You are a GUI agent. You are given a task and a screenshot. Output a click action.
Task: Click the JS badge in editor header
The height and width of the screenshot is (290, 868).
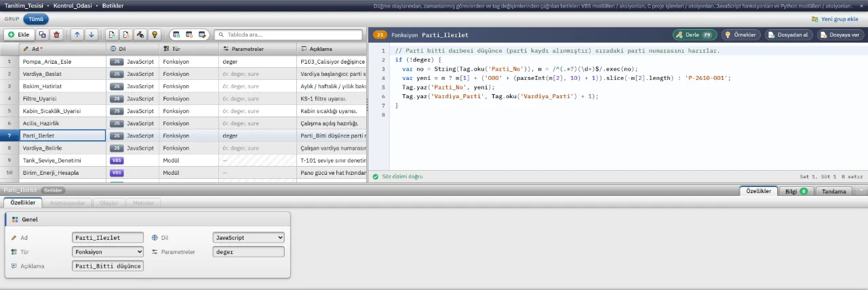[380, 35]
